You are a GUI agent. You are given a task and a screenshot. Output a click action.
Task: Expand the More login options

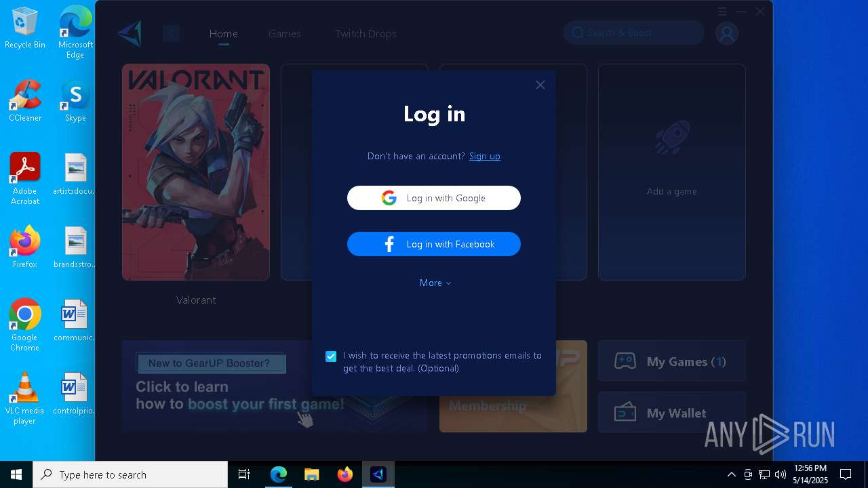point(435,283)
